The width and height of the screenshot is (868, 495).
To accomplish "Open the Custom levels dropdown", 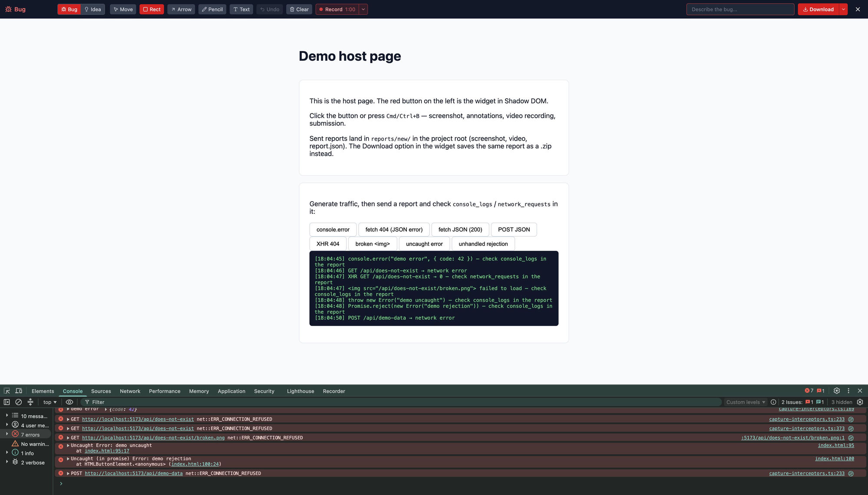I will coord(746,402).
